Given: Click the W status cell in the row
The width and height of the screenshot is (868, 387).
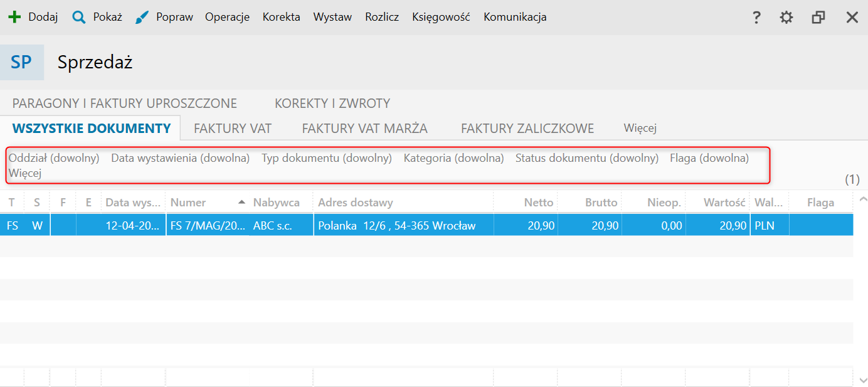Looking at the screenshot, I should (x=37, y=225).
